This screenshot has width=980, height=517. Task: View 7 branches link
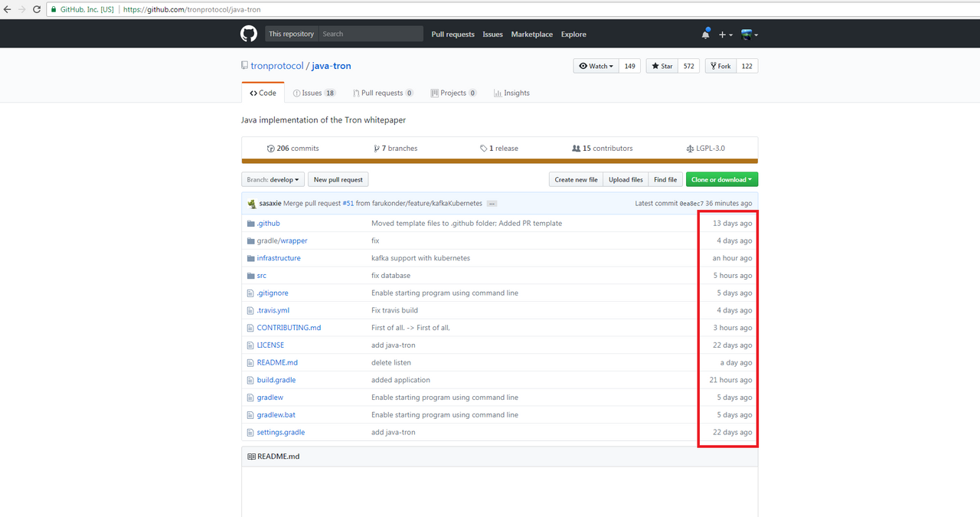coord(396,149)
